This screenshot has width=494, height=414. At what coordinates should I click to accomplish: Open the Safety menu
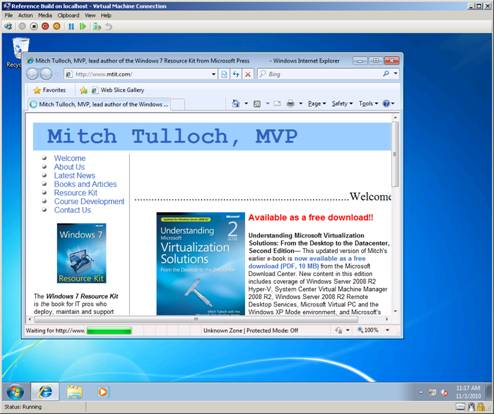342,104
